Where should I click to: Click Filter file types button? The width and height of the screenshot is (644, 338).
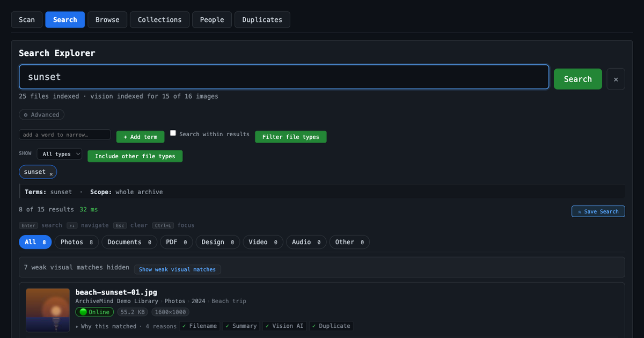(x=290, y=137)
